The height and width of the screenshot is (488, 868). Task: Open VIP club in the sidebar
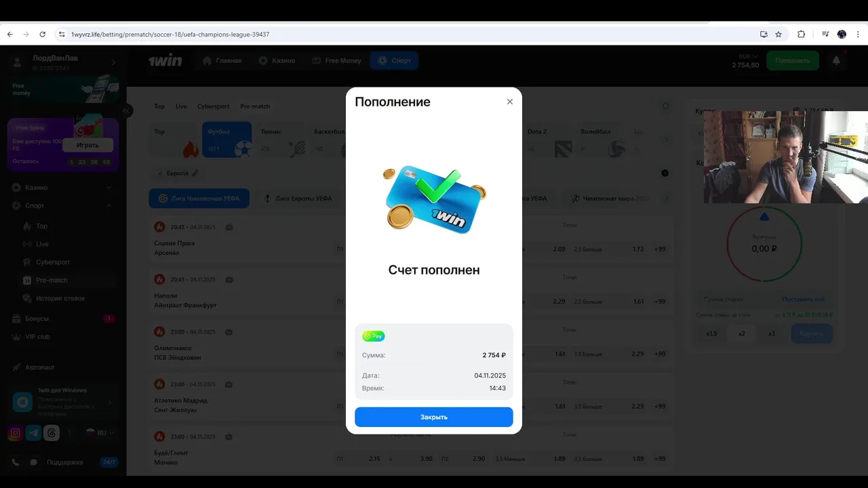63,337
